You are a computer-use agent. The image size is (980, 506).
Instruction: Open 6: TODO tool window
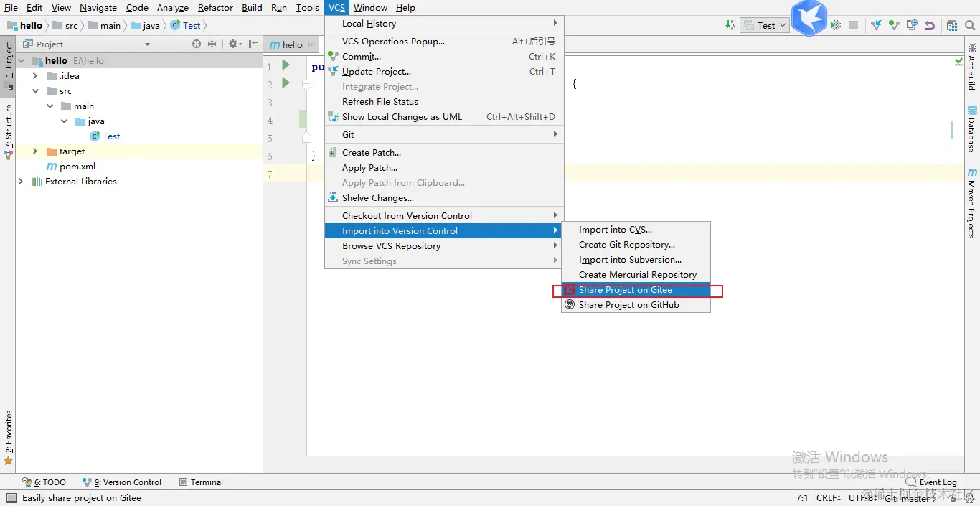click(x=44, y=482)
